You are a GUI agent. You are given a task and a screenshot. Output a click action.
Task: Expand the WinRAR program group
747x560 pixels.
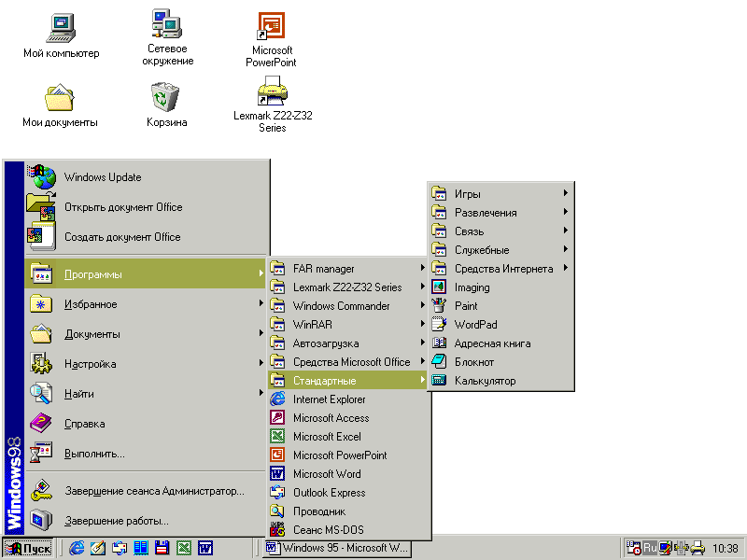point(347,324)
